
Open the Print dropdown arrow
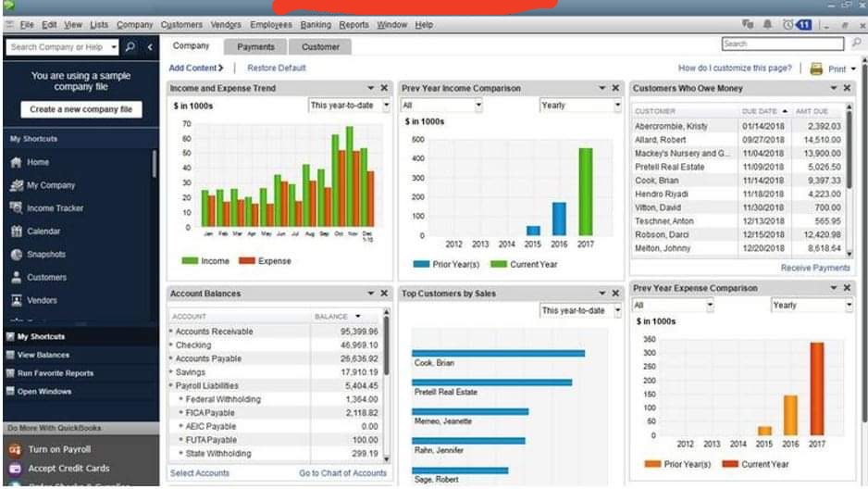point(853,69)
